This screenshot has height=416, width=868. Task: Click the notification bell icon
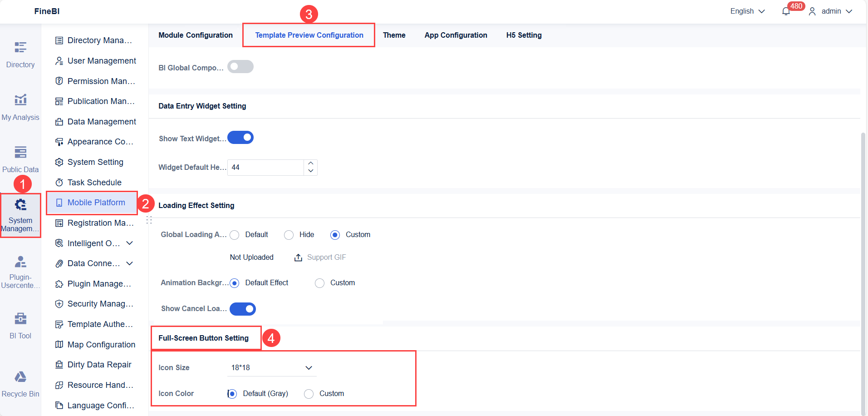click(785, 11)
